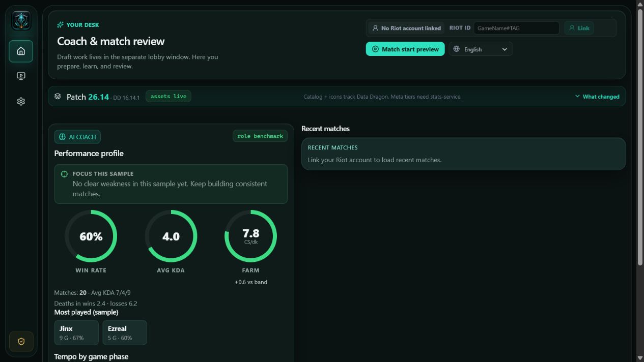Open the settings gear in sidebar
Screen dimensions: 644x362
point(21,101)
